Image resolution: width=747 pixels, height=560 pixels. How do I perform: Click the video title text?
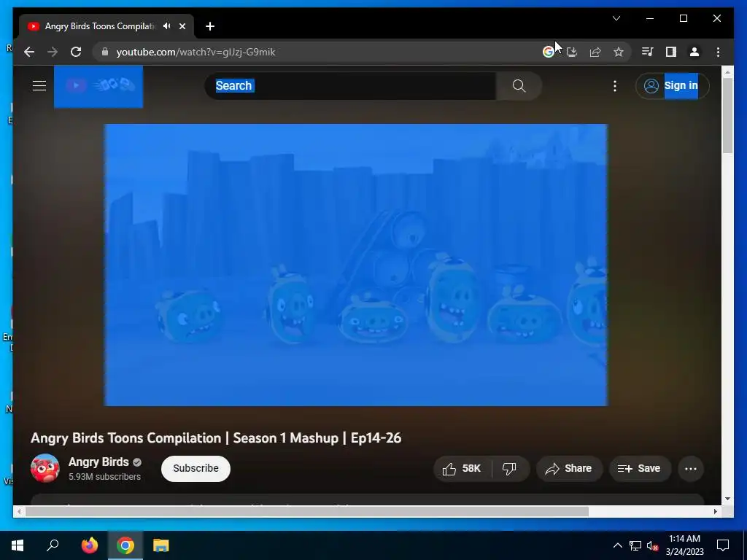pos(216,438)
